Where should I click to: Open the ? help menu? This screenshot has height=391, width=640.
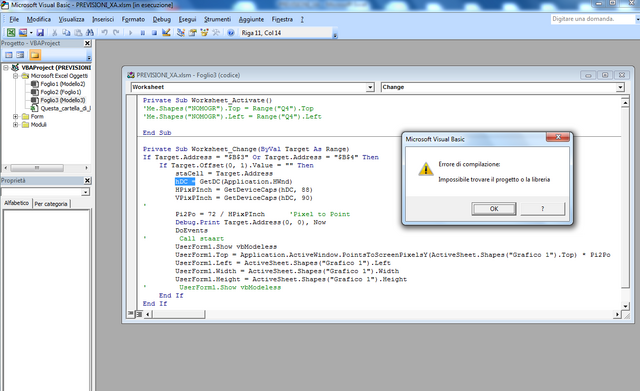[302, 19]
